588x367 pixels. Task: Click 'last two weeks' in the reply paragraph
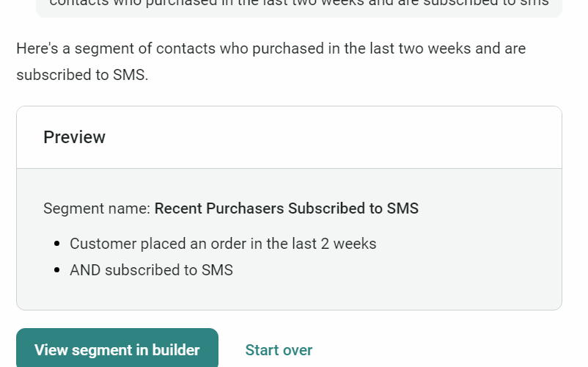[x=390, y=49]
